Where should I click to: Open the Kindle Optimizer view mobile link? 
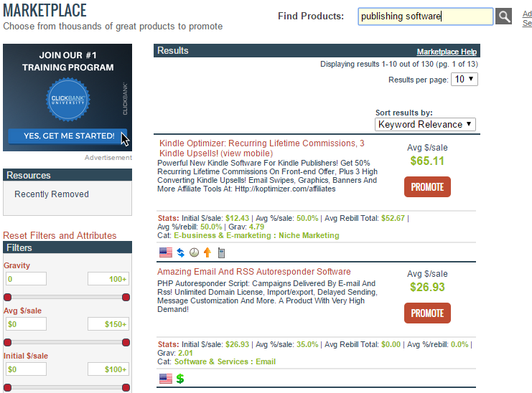(x=247, y=153)
